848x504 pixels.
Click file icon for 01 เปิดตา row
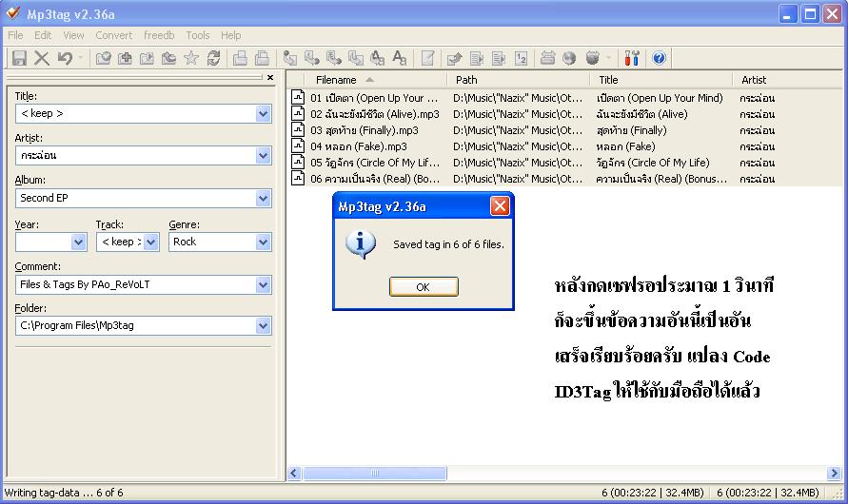click(x=298, y=97)
